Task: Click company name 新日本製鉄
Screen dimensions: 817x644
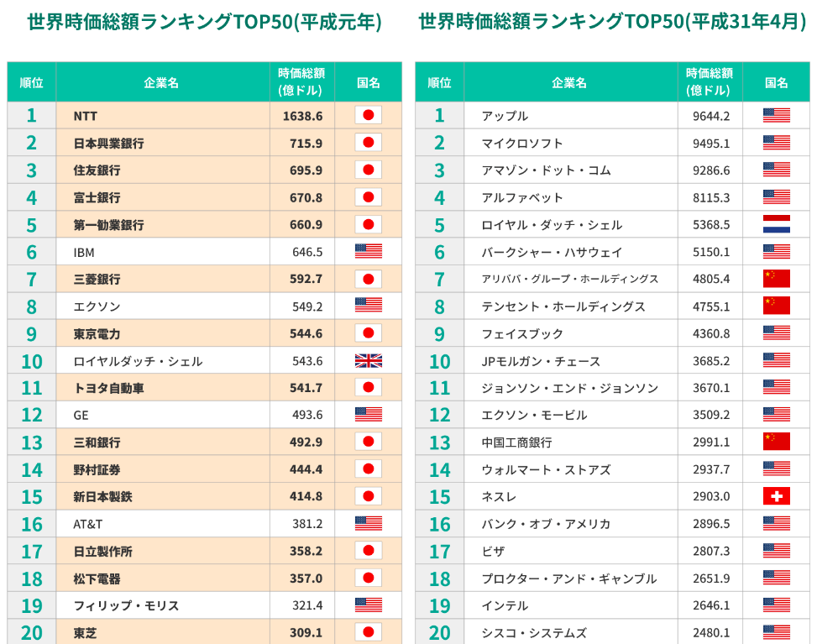Action: click(x=102, y=496)
